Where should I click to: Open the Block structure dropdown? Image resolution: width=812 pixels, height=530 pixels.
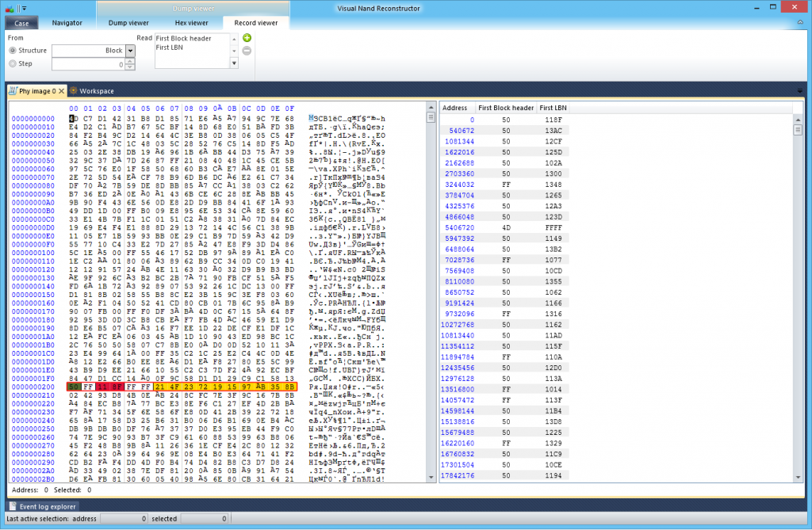coord(131,51)
